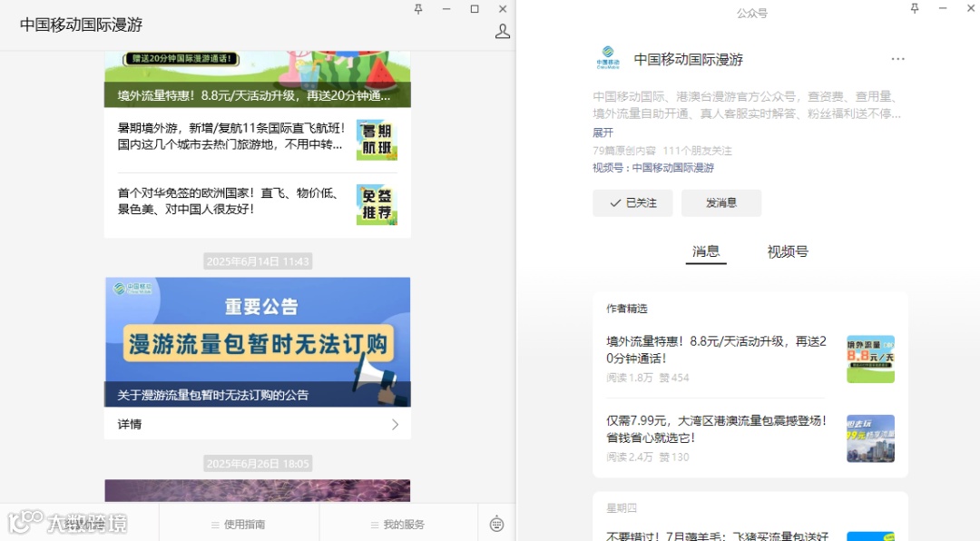Close the chat window

point(503,9)
